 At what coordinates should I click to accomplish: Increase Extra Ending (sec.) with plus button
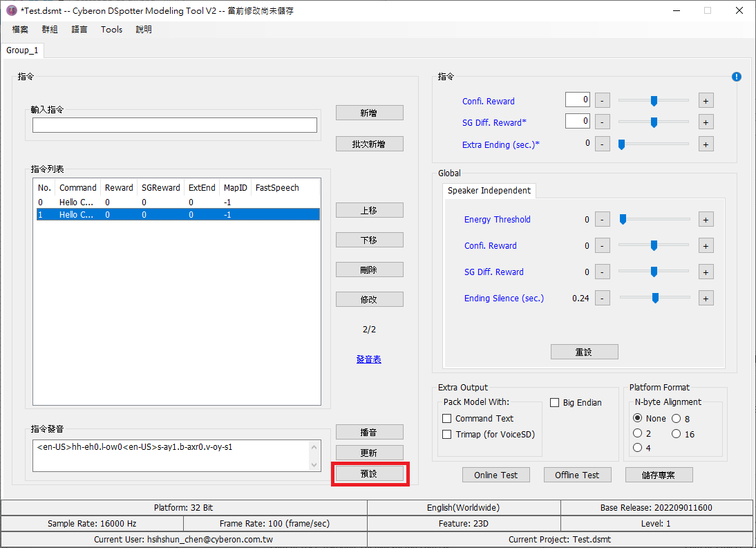coord(706,144)
